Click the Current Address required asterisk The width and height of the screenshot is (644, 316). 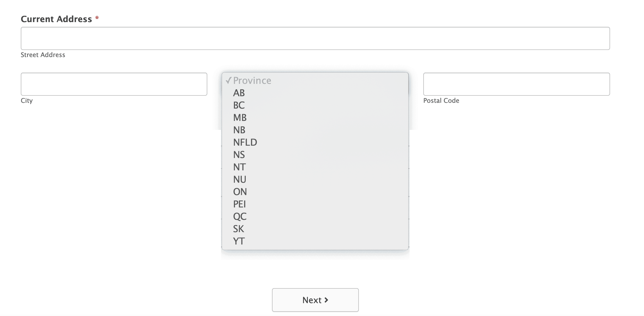97,18
